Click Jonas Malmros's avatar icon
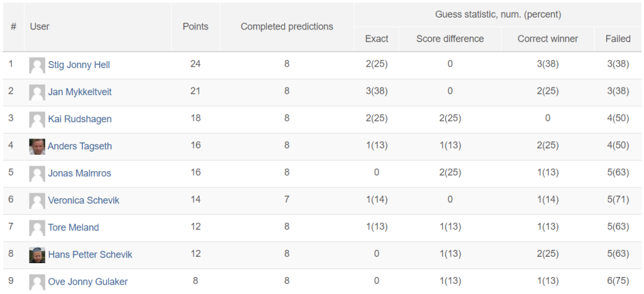 (x=37, y=174)
